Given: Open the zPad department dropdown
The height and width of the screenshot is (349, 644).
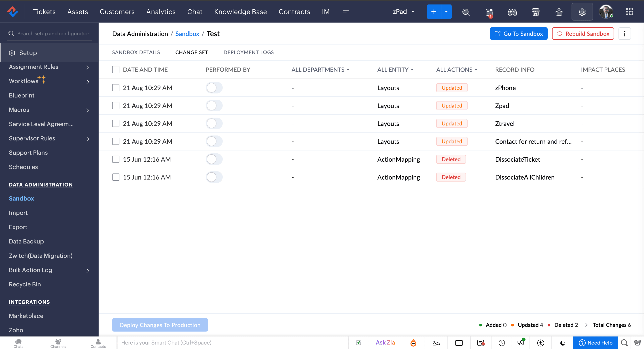Looking at the screenshot, I should [x=403, y=12].
